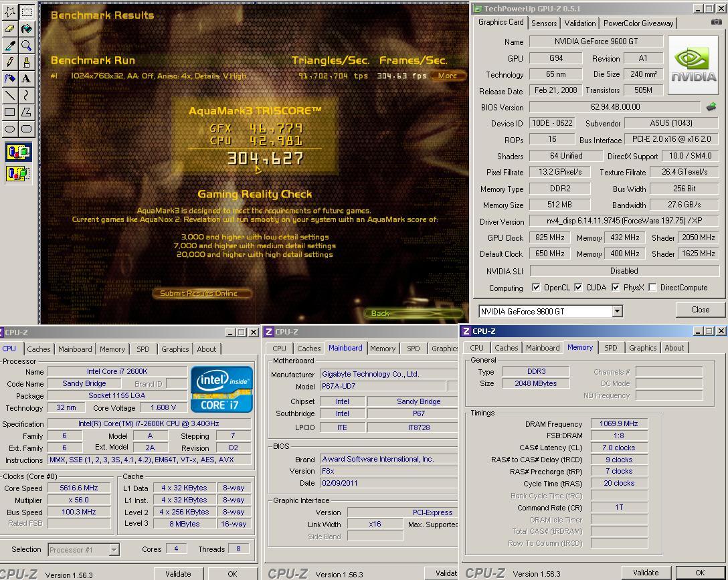Pick the Rounded Rectangle tool
The height and width of the screenshot is (580, 728).
pyautogui.click(x=27, y=128)
